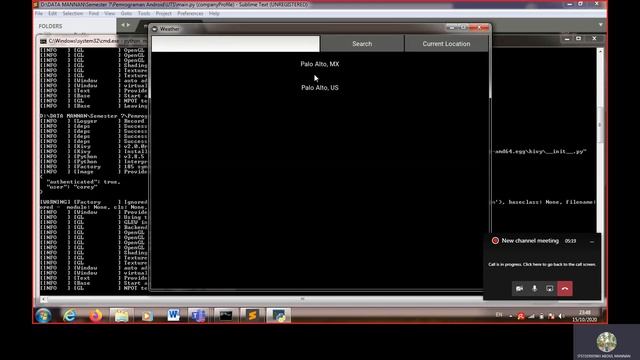640x360 pixels.
Task: Focus the Weather location search text field
Action: 236,44
